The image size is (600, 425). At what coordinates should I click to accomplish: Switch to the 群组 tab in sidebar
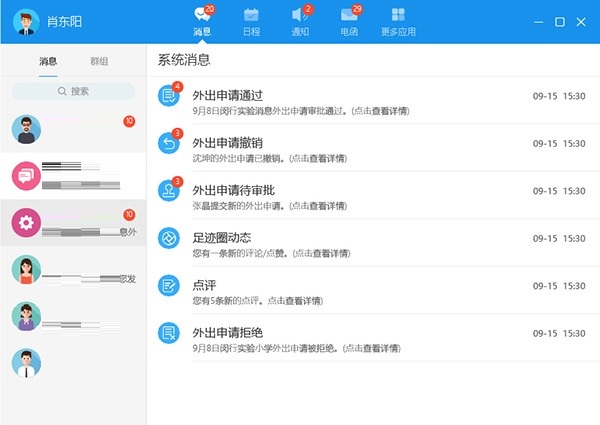[99, 61]
